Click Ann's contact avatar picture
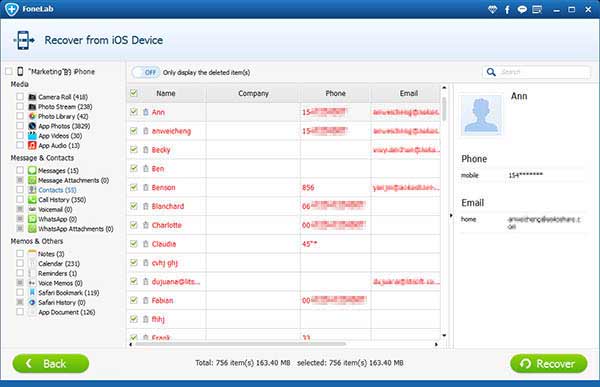The width and height of the screenshot is (600, 387). click(481, 115)
